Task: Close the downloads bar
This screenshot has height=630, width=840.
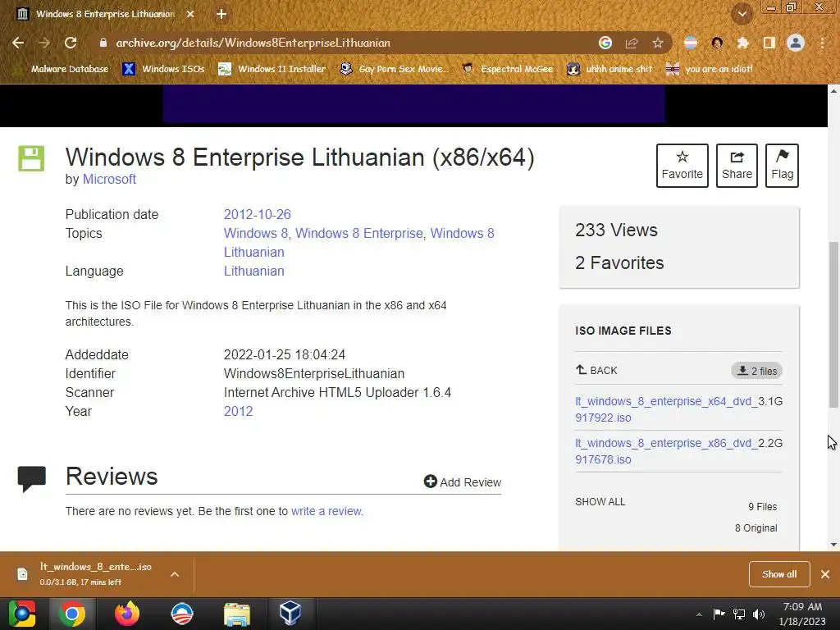Action: [x=825, y=574]
